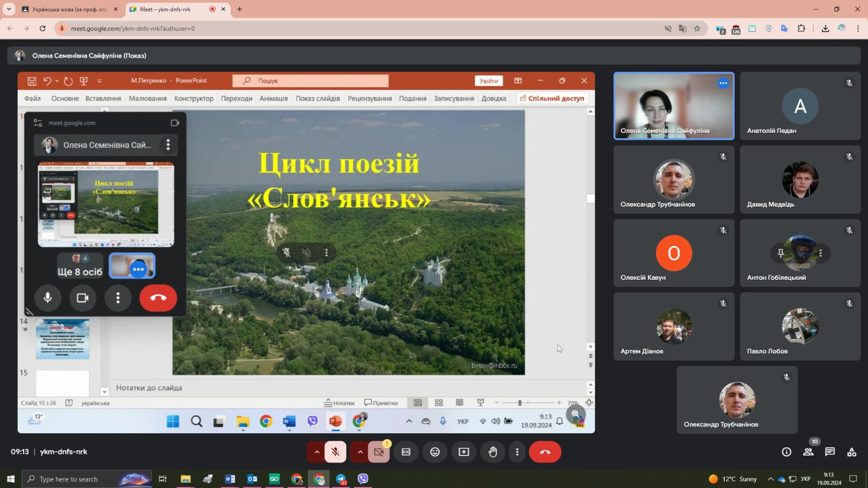Send a reaction with the emoji button
The width and height of the screenshot is (868, 488).
(x=435, y=452)
